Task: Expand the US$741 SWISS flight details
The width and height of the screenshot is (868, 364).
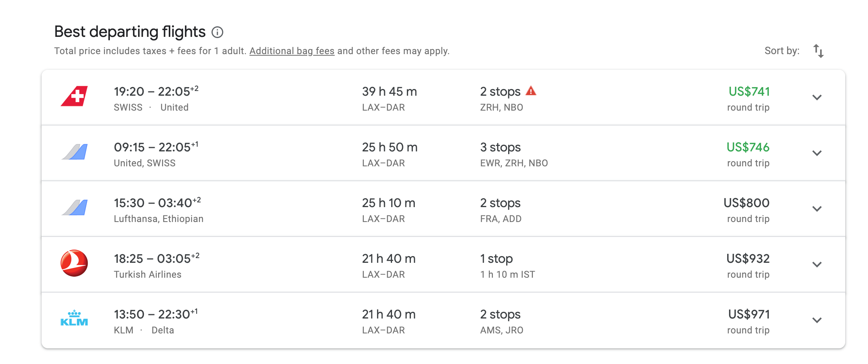Action: coord(817,97)
